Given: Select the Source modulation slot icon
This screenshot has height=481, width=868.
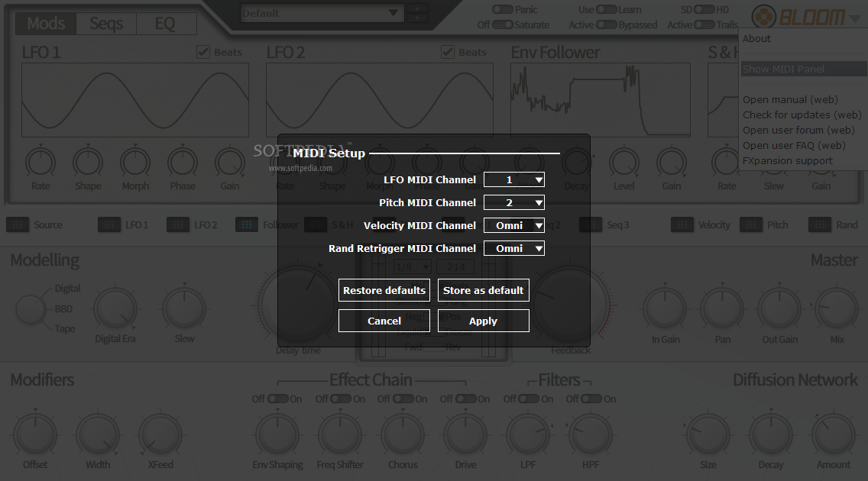Looking at the screenshot, I should 18,225.
